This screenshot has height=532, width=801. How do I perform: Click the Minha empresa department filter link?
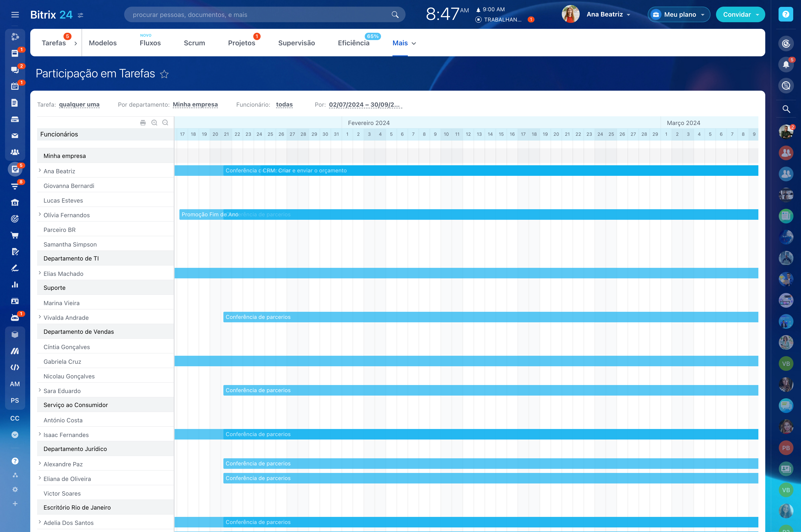(x=195, y=104)
